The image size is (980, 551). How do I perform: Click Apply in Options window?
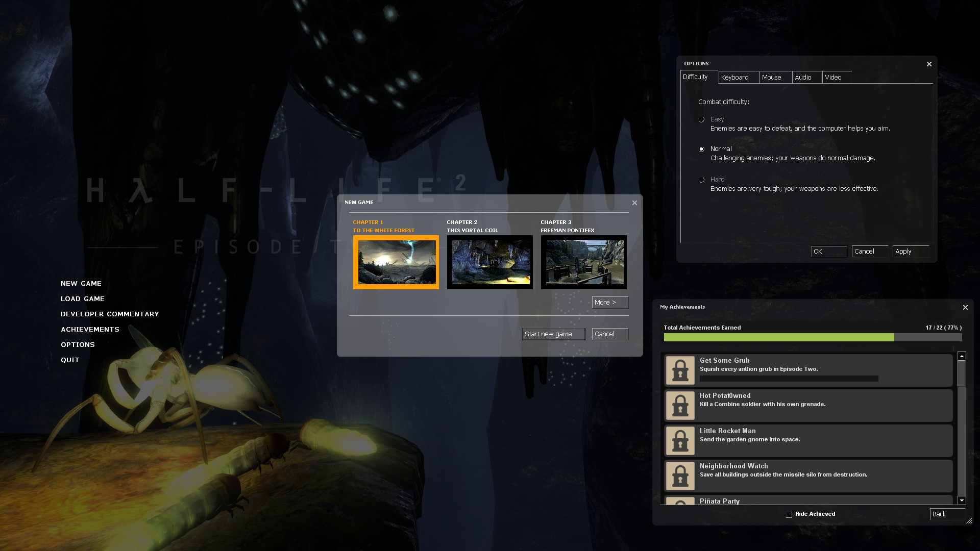click(x=911, y=252)
